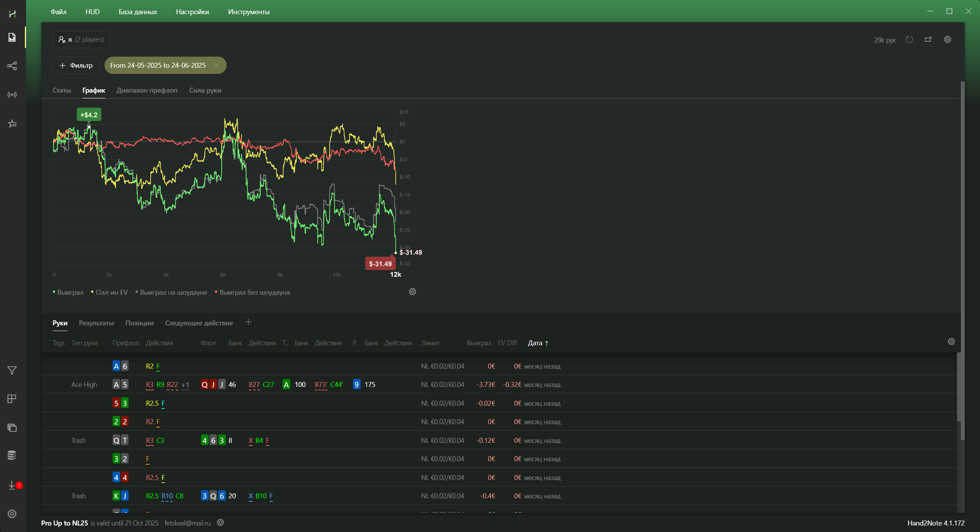This screenshot has height=532, width=980.
Task: Edit the From 24-05-2025 to 24-06-2025 filter
Action: point(158,65)
